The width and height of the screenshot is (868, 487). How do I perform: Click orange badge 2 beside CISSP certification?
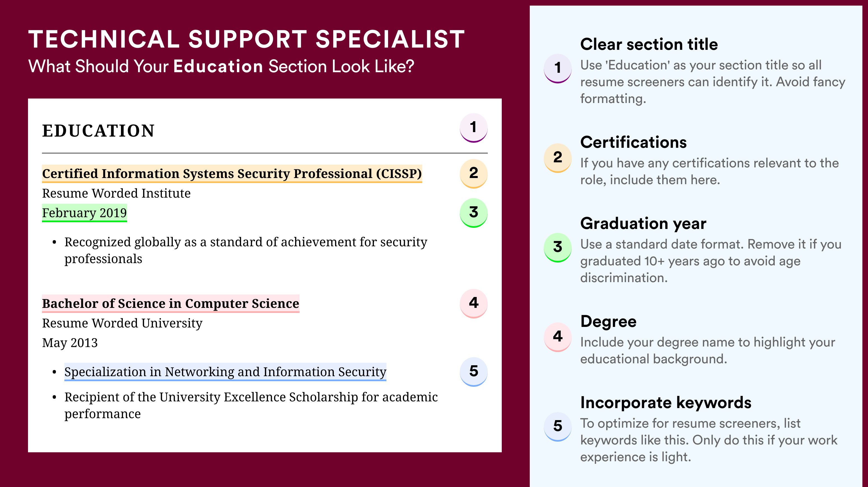473,174
